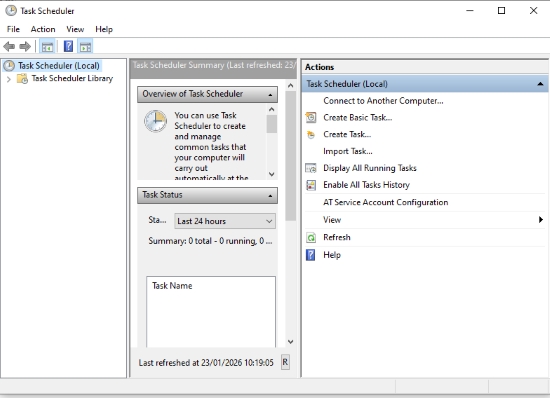Click Enable All Tasks History action

coord(366,185)
